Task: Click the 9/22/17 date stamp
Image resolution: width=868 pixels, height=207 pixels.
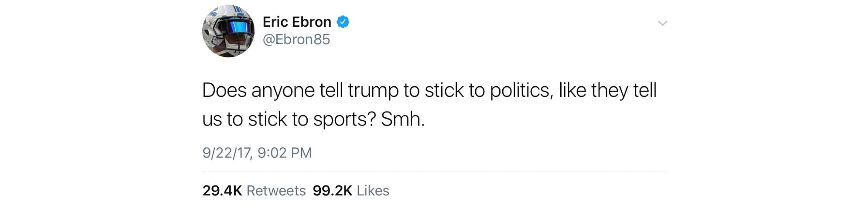Action: [227, 153]
